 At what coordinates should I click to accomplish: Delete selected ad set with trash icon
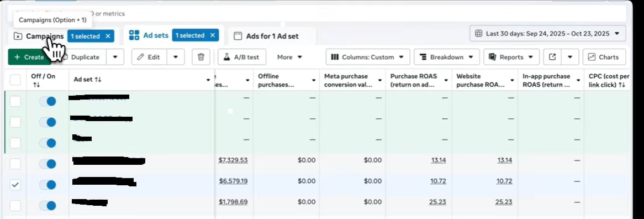coord(201,57)
